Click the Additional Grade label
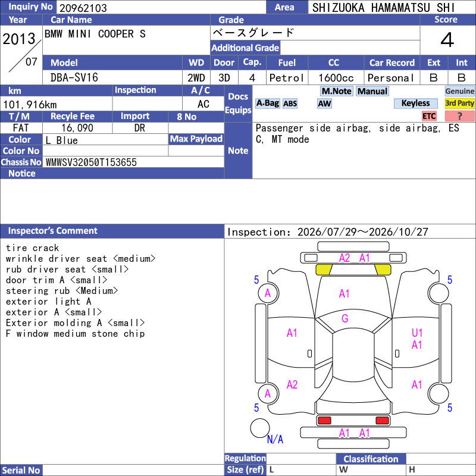476x476 pixels. [245, 48]
